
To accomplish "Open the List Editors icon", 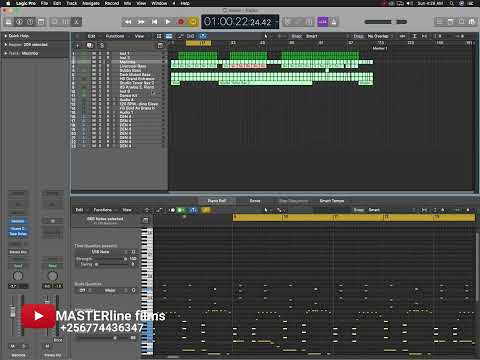I will point(440,22).
